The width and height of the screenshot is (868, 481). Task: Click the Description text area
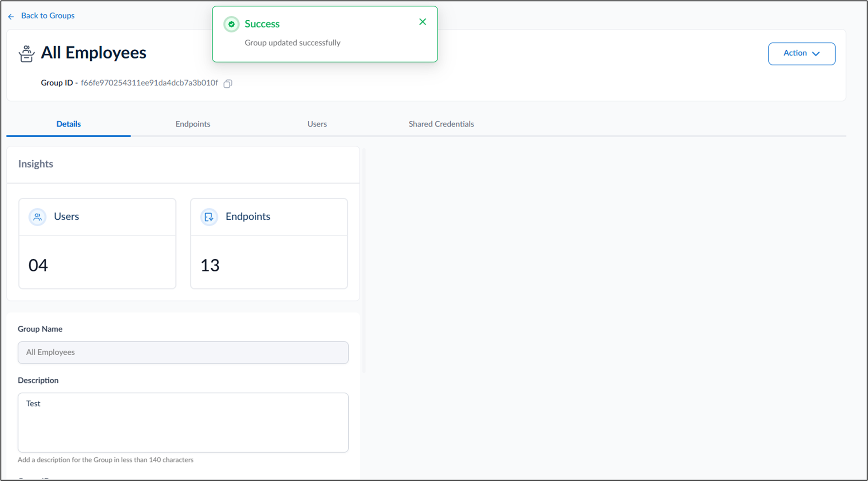tap(183, 422)
